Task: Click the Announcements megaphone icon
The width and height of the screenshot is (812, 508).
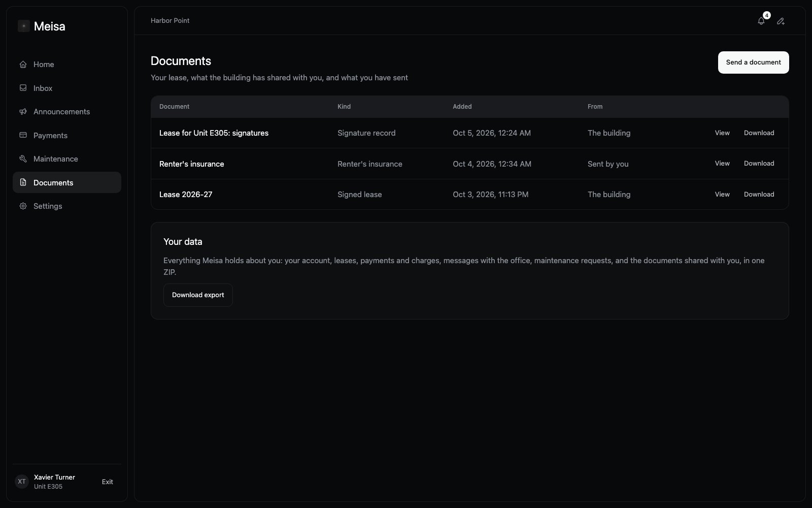Action: coord(23,112)
